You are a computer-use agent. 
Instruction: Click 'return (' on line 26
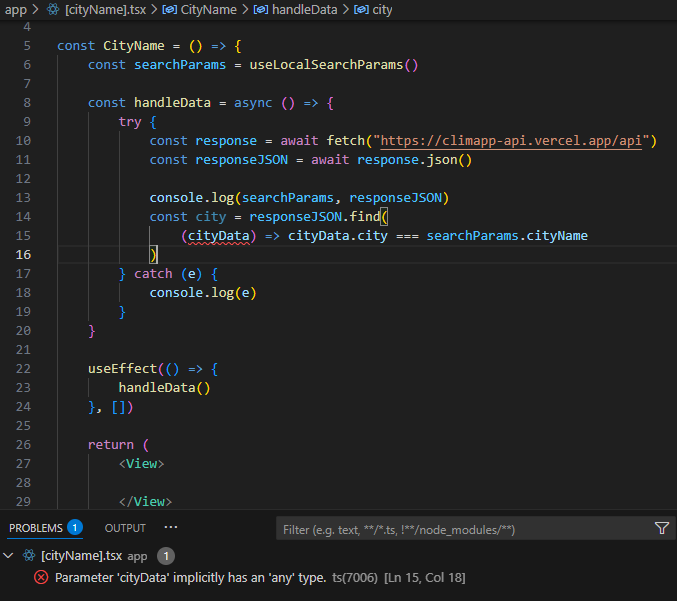coord(118,445)
